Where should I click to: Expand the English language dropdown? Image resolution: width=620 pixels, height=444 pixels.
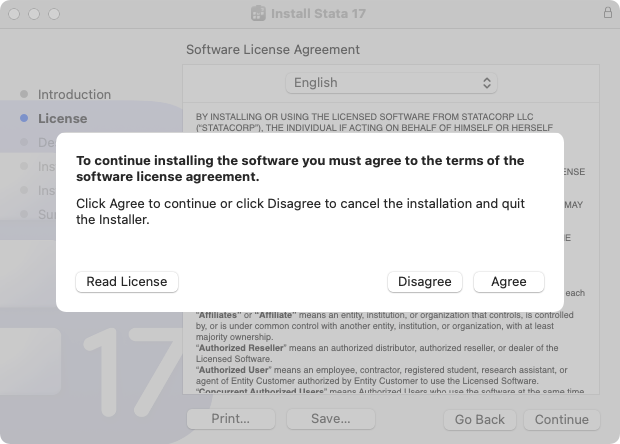point(391,82)
